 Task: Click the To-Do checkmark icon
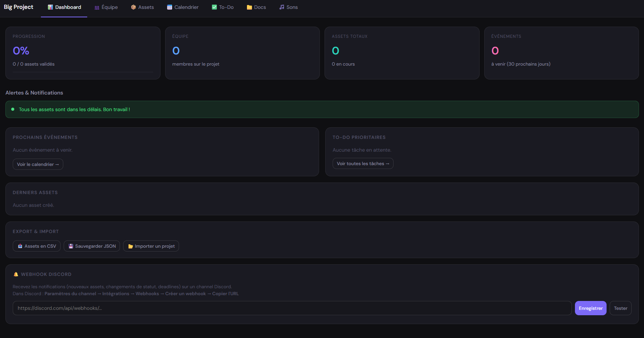point(214,7)
